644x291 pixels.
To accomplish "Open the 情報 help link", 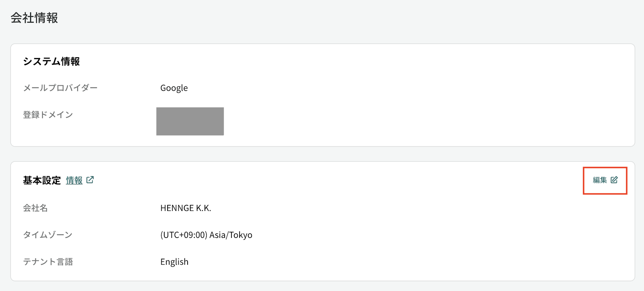I will point(74,180).
